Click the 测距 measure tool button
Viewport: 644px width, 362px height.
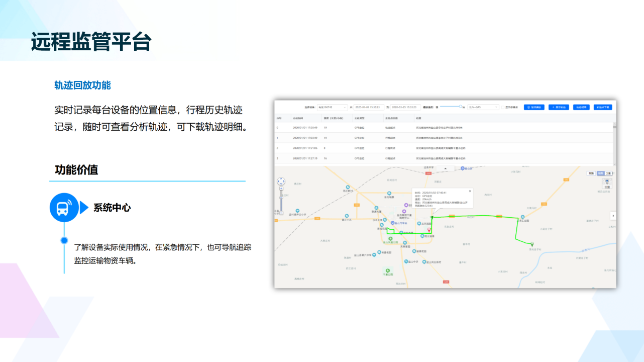[x=591, y=173]
